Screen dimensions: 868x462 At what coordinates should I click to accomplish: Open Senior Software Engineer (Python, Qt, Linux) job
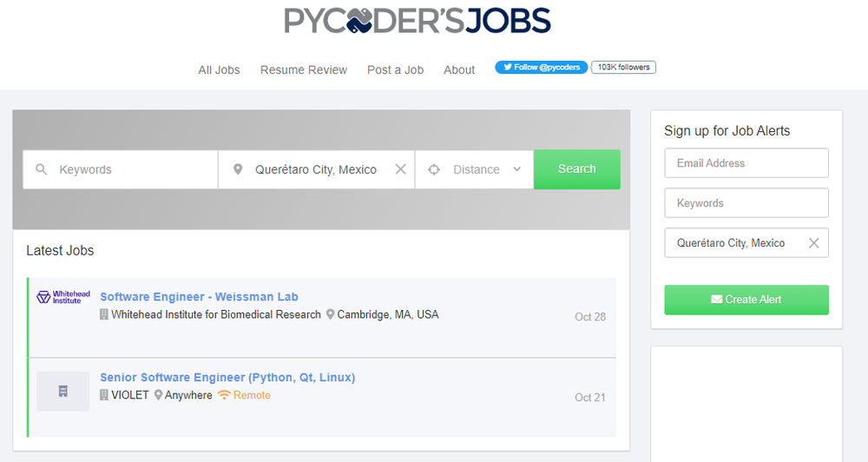click(x=227, y=377)
